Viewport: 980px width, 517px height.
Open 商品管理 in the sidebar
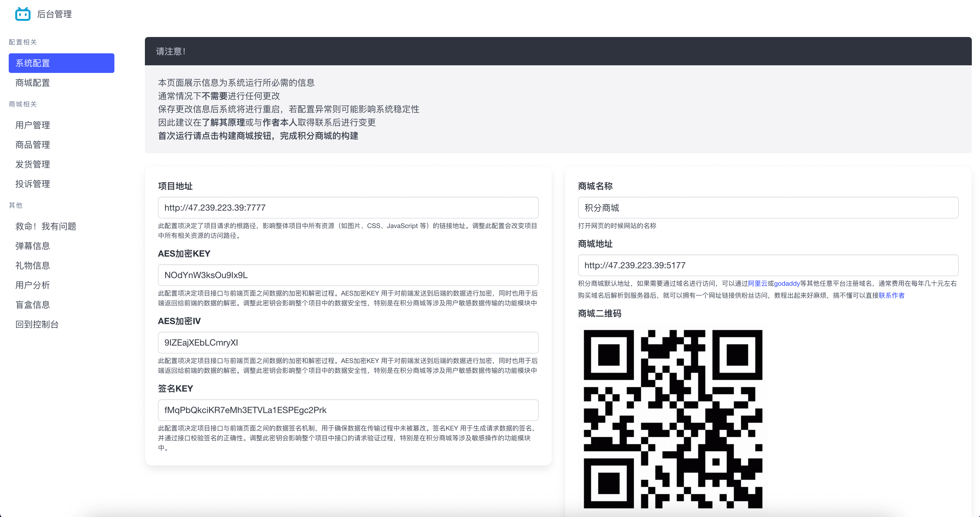[33, 145]
